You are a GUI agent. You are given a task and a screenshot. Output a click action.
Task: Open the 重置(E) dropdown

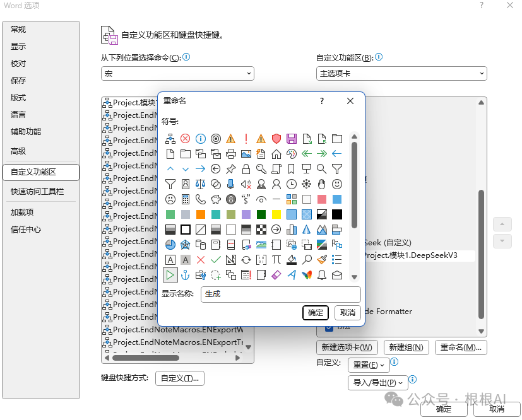(367, 365)
